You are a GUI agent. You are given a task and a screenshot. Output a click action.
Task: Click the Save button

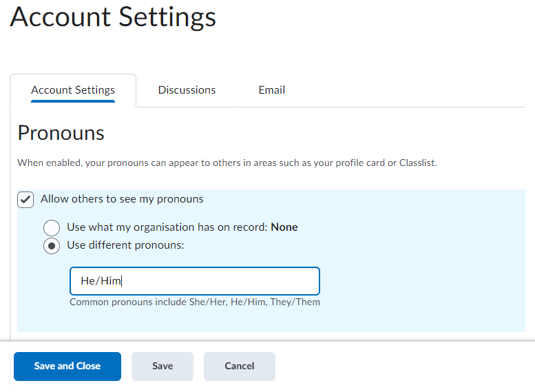(x=162, y=366)
